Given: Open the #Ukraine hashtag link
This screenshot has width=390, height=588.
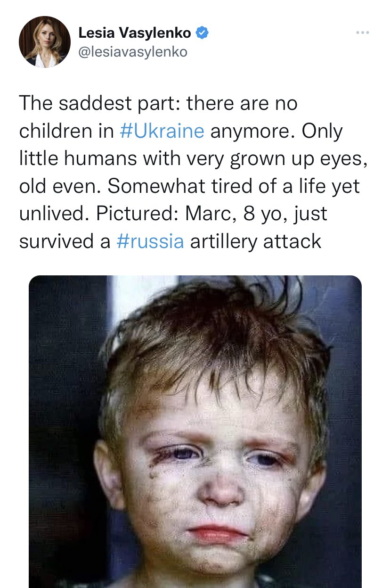Looking at the screenshot, I should [x=162, y=131].
